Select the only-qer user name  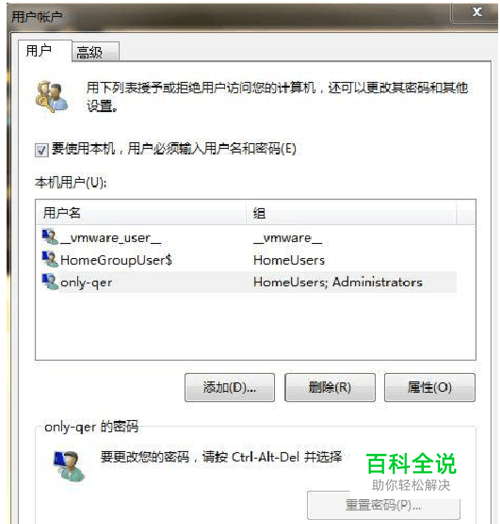[86, 282]
